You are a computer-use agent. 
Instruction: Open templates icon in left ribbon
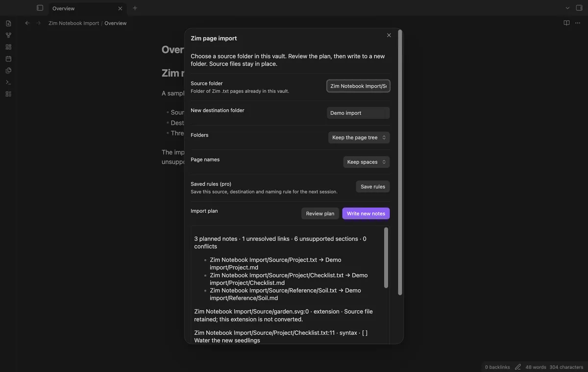tap(8, 70)
